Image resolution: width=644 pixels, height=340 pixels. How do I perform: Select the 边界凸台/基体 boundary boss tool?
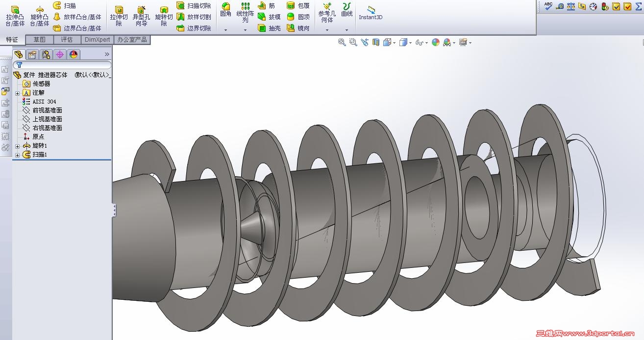click(77, 28)
